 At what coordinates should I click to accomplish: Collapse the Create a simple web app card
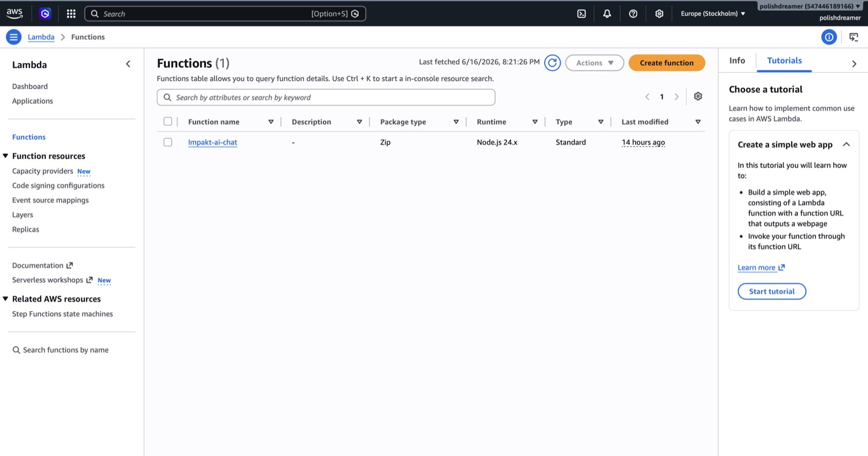846,145
